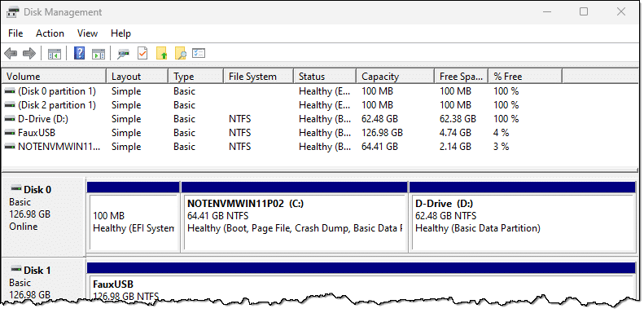Screen dimensions: 644x313
Task: Maximize the Disk Management window
Action: 584,11
